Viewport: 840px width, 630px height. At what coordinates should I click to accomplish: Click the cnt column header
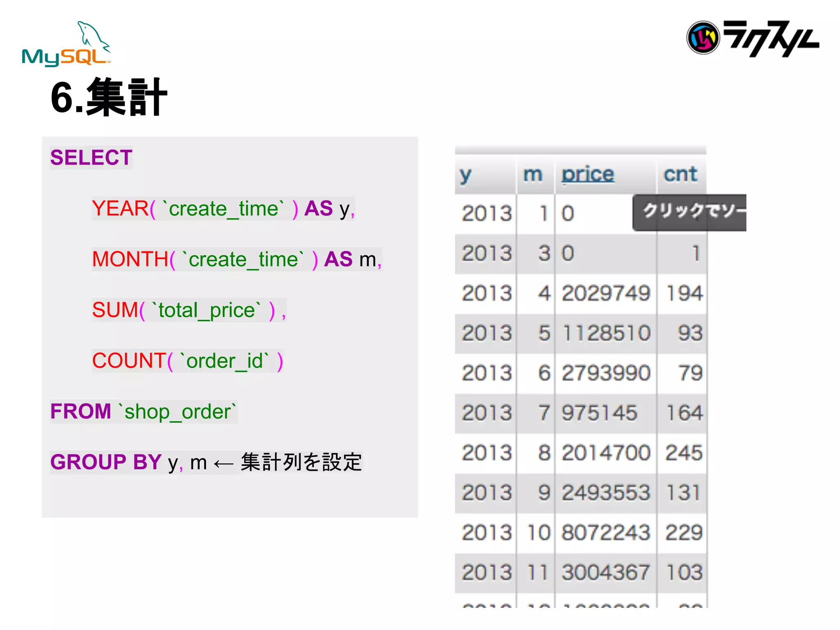tap(680, 174)
